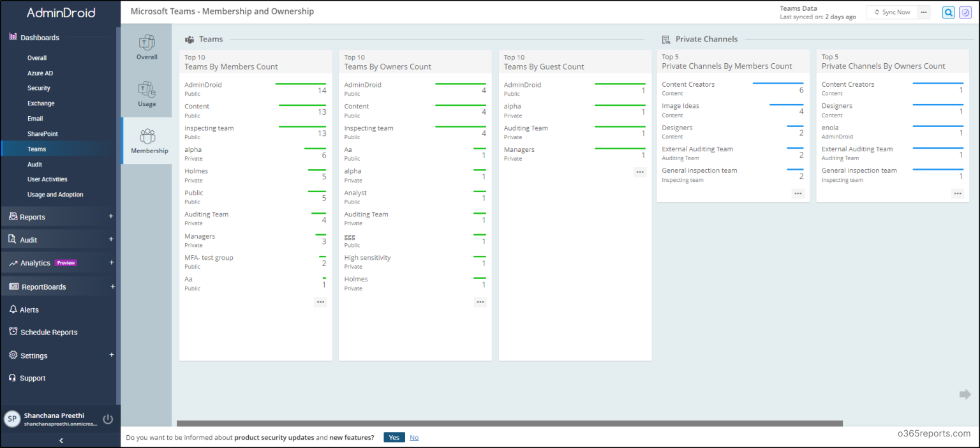Click the Teams section header icon

[x=189, y=40]
